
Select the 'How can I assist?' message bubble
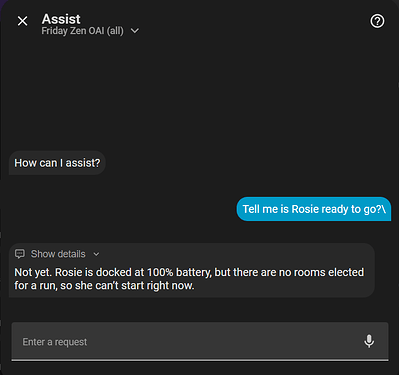click(x=57, y=163)
